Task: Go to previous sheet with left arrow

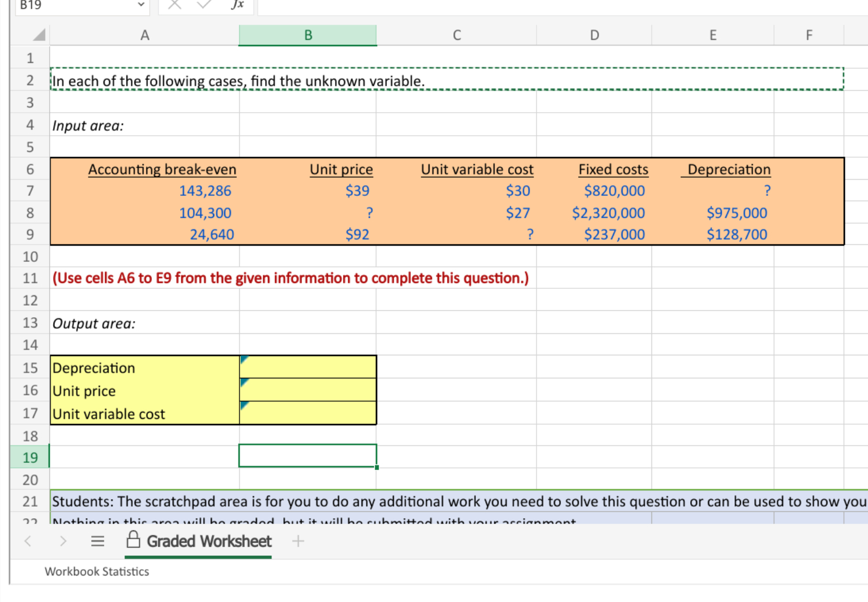Action: (27, 541)
